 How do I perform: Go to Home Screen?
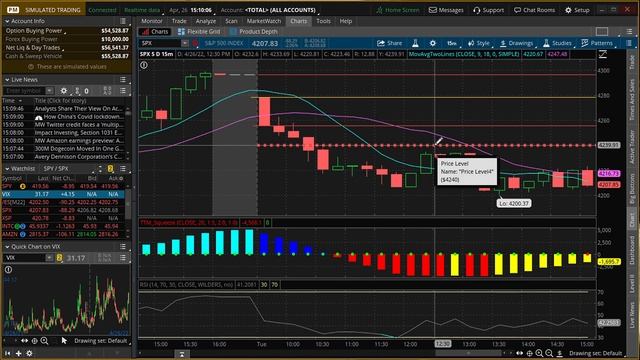pyautogui.click(x=398, y=10)
